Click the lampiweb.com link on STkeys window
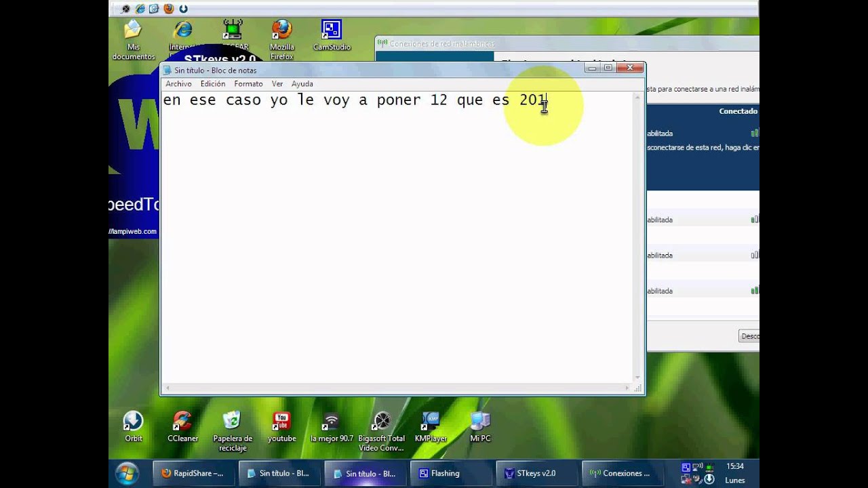This screenshot has width=868, height=488. click(133, 231)
